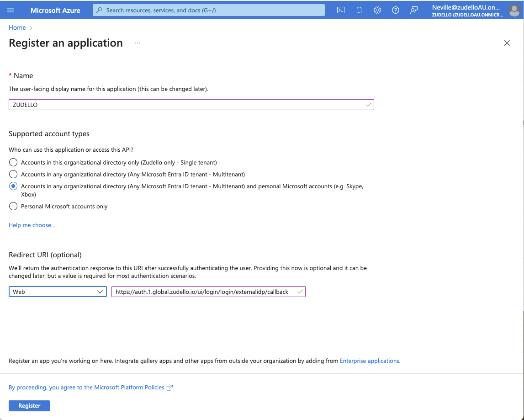Image resolution: width=524 pixels, height=420 pixels.
Task: Open portal settings gear
Action: pos(377,10)
